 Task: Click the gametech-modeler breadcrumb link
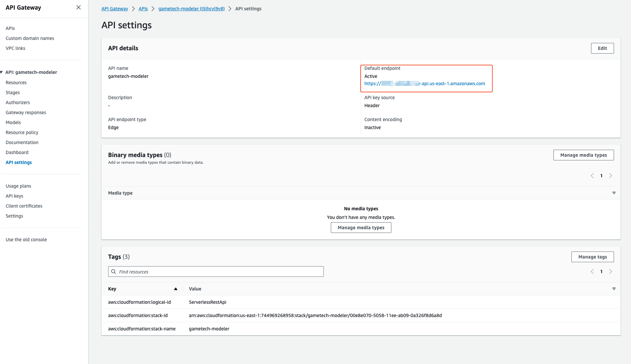(191, 9)
